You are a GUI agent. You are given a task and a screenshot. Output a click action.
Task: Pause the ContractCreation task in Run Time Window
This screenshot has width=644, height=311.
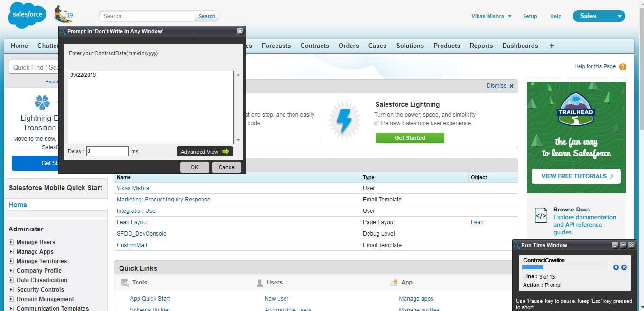pyautogui.click(x=616, y=267)
